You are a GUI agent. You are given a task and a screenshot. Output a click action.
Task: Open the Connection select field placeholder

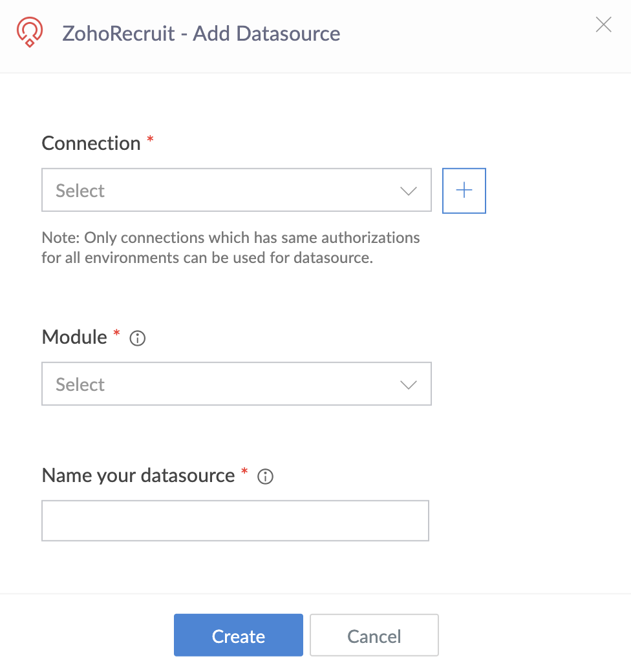(81, 191)
